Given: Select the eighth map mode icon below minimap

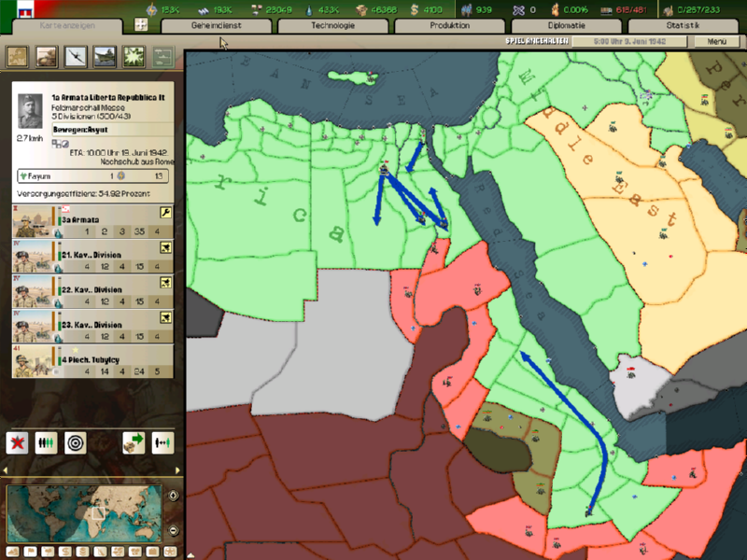Looking at the screenshot, I should tap(135, 552).
